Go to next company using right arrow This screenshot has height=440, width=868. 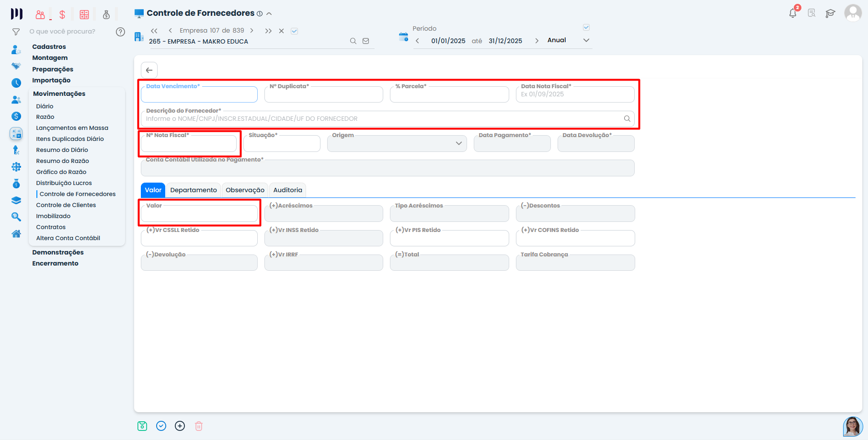251,31
